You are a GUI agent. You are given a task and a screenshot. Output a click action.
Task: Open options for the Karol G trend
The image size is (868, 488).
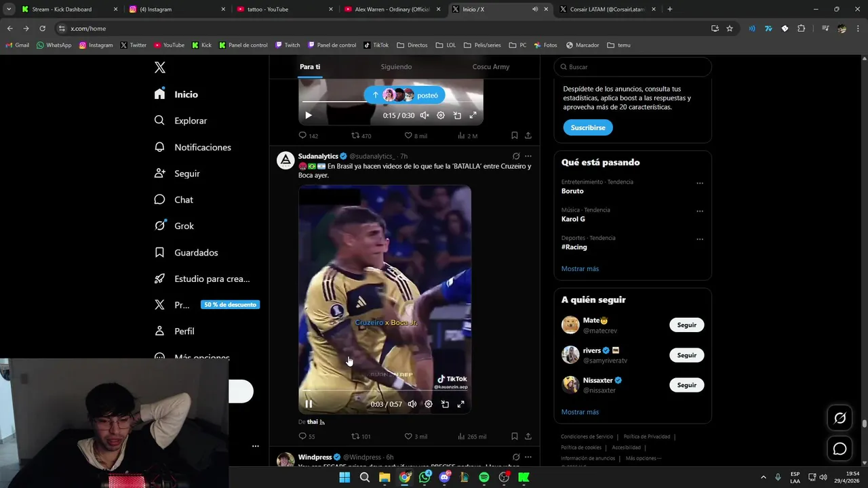[x=700, y=211]
